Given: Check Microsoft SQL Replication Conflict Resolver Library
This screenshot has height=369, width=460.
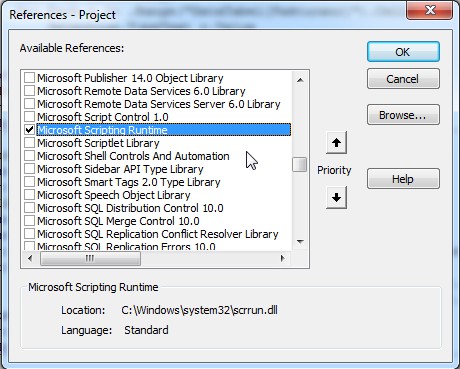Looking at the screenshot, I should pyautogui.click(x=29, y=234).
